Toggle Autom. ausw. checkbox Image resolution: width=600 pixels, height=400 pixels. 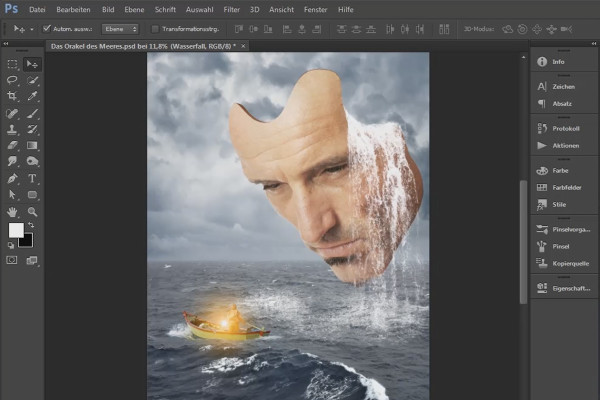[47, 29]
